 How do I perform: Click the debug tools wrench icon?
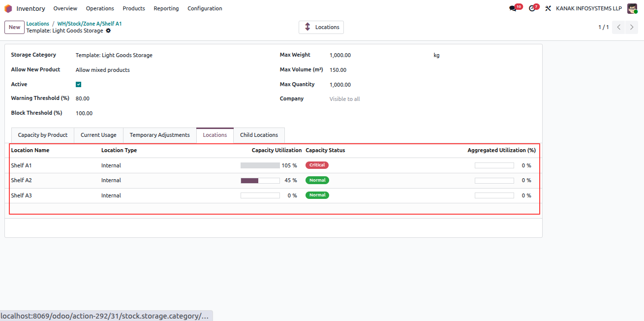coord(548,8)
